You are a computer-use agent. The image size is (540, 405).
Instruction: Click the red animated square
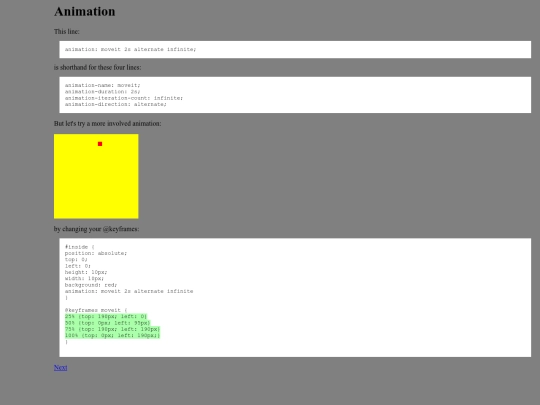[x=100, y=144]
